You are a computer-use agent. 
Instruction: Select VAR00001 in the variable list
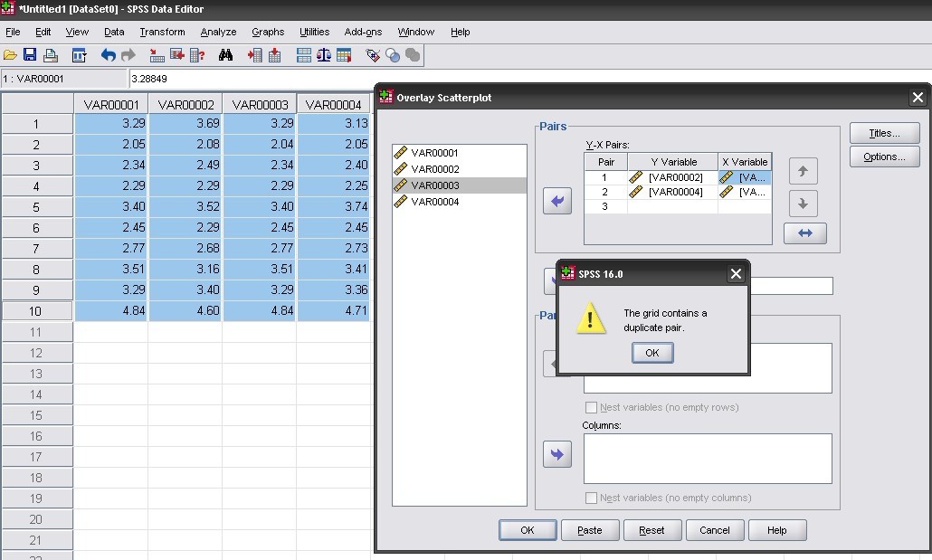click(434, 153)
